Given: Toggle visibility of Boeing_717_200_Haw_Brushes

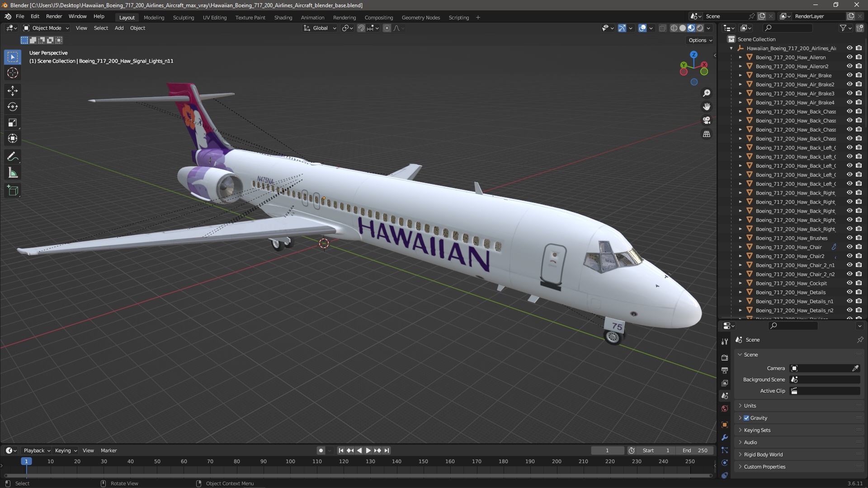Looking at the screenshot, I should click(849, 238).
